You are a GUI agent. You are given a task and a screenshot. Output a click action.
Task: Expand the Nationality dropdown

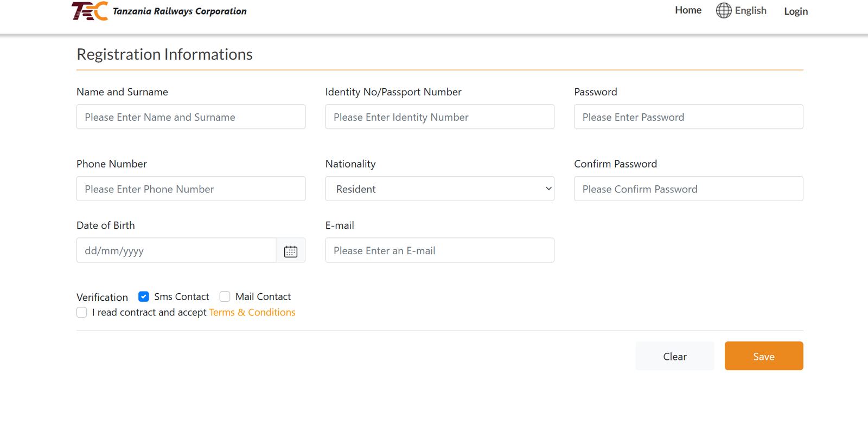(x=439, y=189)
